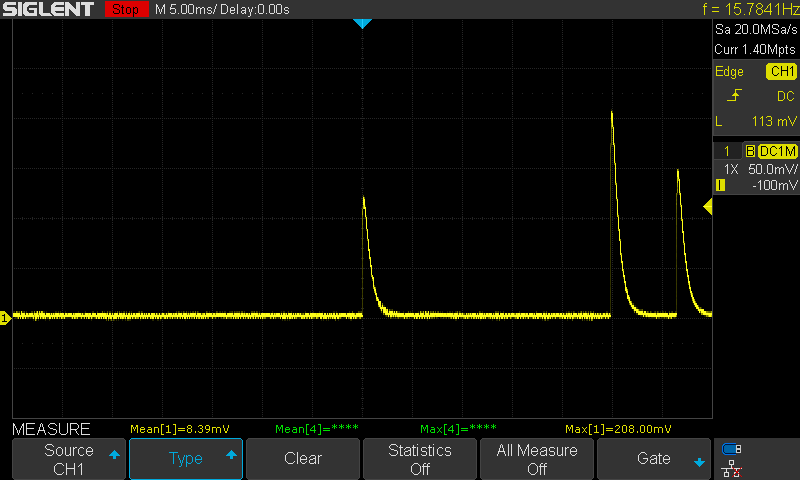Screen dimensions: 800x480
Task: Click the vertical offset icon beside -100mV
Action: coord(720,185)
